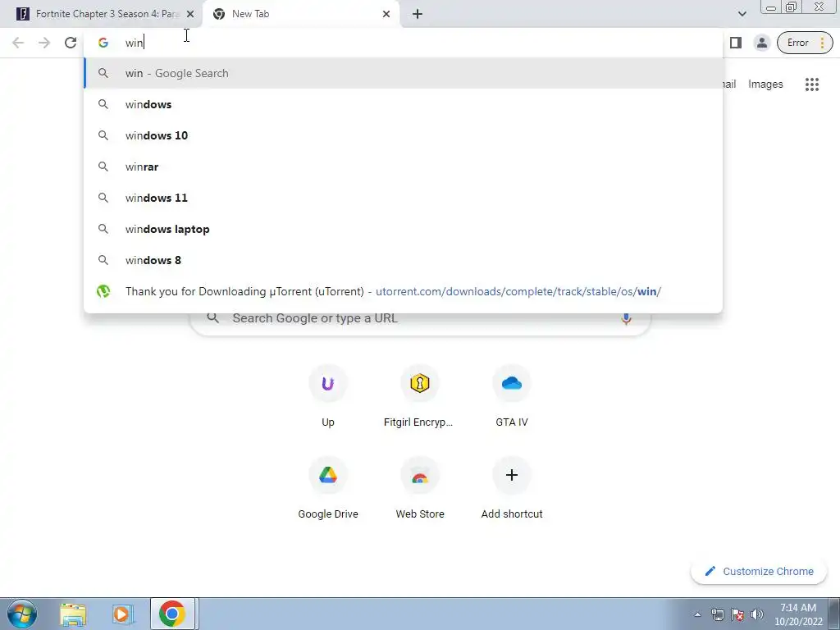Open the profile avatar icon
Screen dimensions: 840x630
[x=762, y=43]
